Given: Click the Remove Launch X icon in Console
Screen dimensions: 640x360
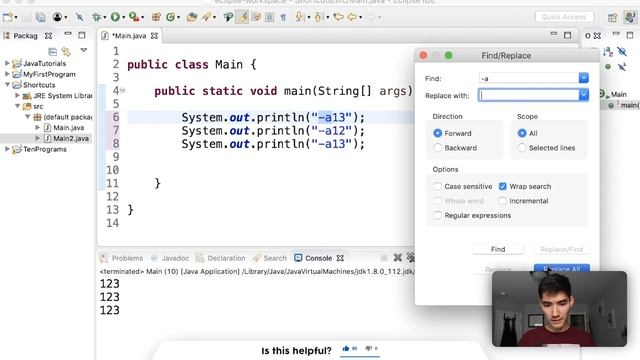Looking at the screenshot, I should (397, 258).
